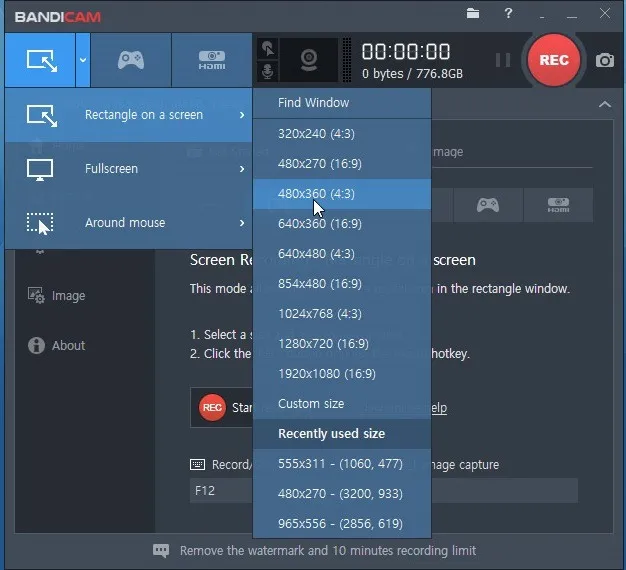626x570 pixels.
Task: Click the keyboard hotkey icon
Action: (x=198, y=465)
